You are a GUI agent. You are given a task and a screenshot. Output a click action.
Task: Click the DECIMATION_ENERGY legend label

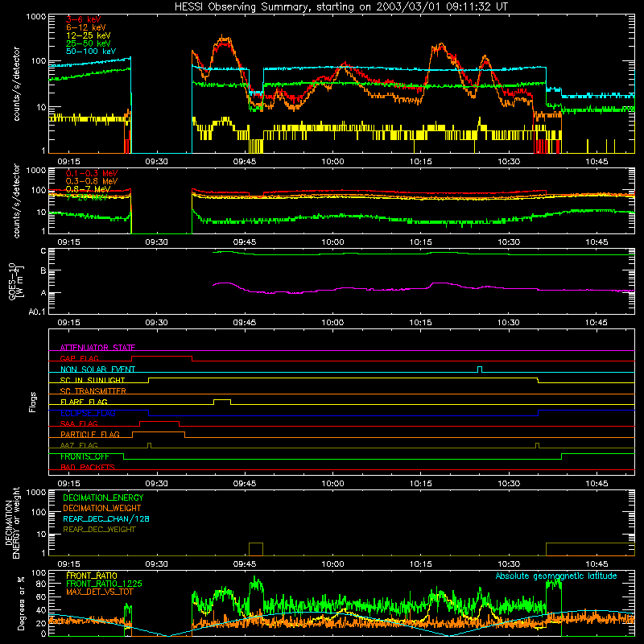(x=103, y=497)
